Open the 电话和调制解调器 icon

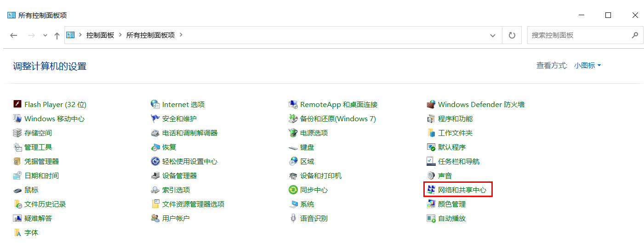(155, 133)
